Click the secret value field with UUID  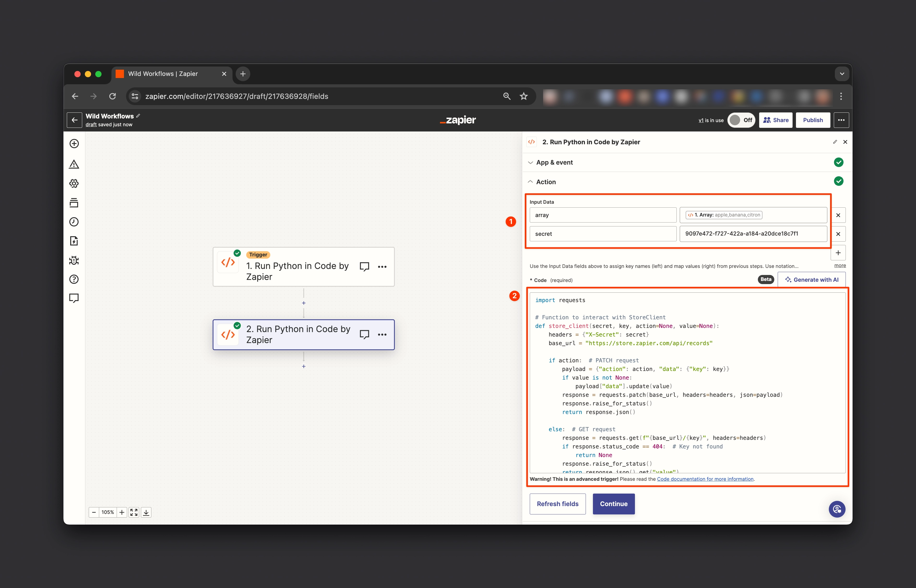753,234
